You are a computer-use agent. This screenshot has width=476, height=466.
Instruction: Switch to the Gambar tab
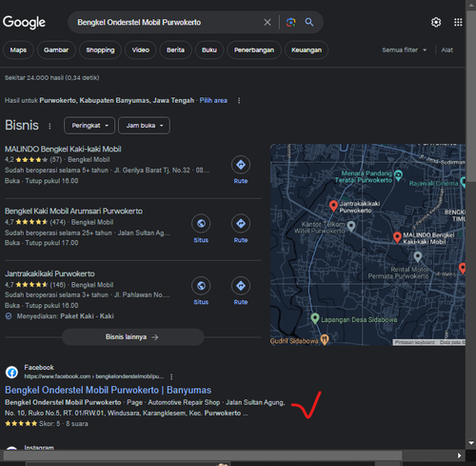coord(56,50)
